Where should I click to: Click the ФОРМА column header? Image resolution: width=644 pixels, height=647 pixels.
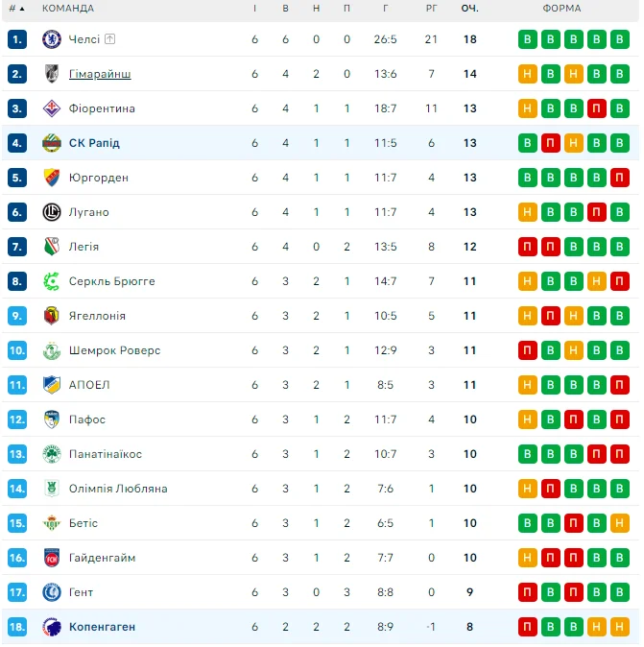pyautogui.click(x=561, y=9)
